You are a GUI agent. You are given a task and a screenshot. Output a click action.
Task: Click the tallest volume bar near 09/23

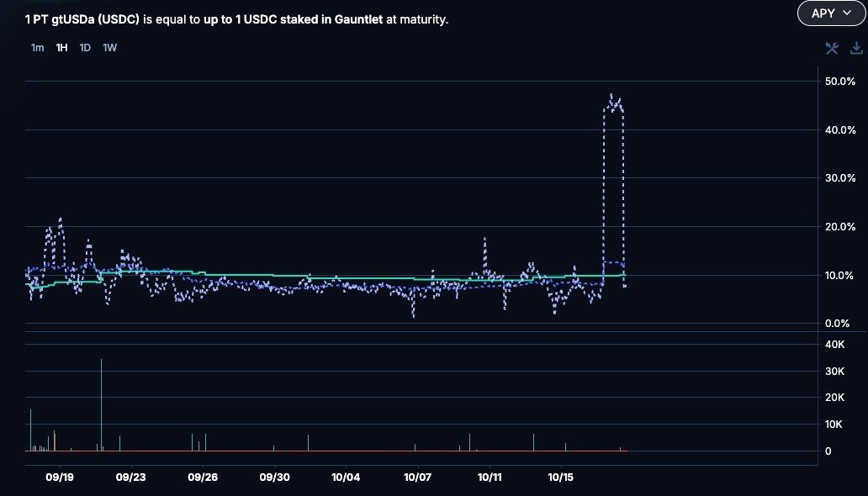(x=101, y=404)
